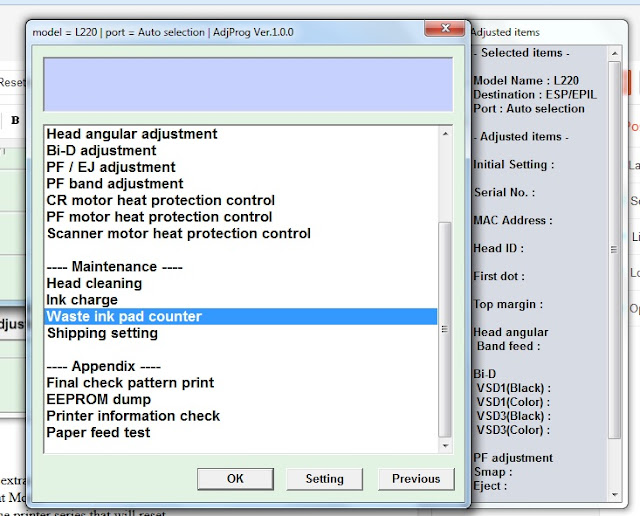
Task: Click VSD1(Black) label in side panel
Action: click(x=513, y=388)
